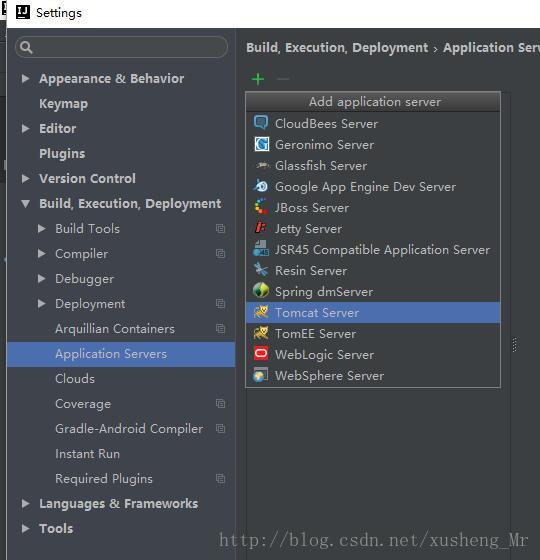Viewport: 540px width, 560px height.
Task: Click the JBoss Server icon
Action: [261, 207]
